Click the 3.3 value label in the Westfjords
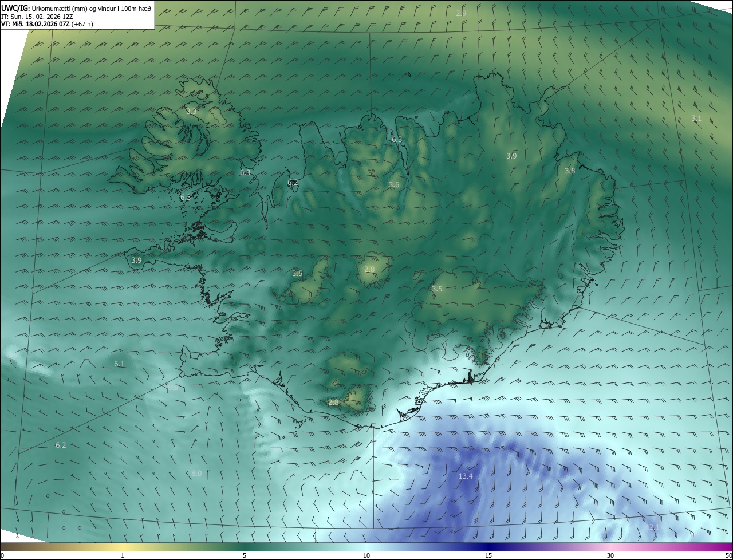The height and width of the screenshot is (560, 733). click(x=191, y=111)
